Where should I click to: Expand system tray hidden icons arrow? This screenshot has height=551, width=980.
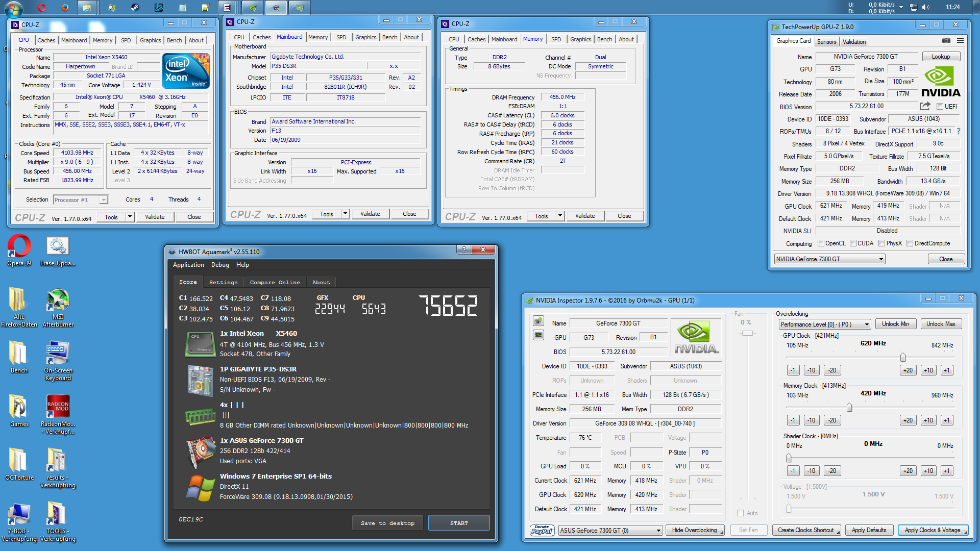tap(901, 7)
